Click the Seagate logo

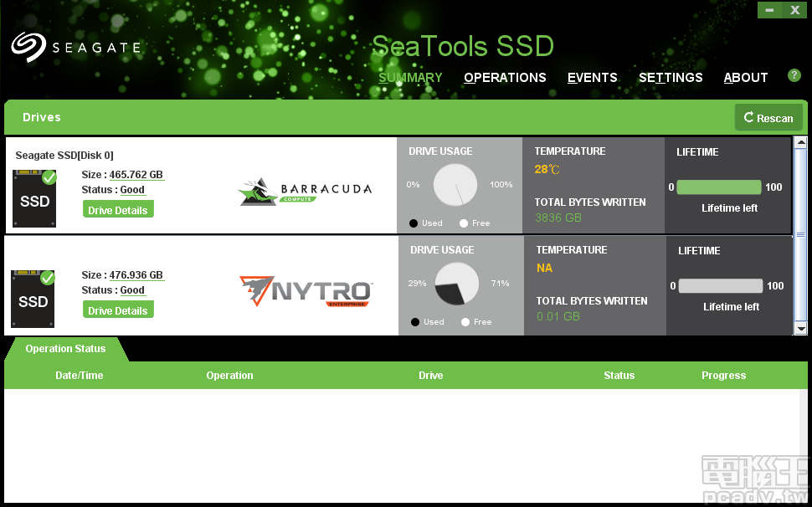(75, 47)
